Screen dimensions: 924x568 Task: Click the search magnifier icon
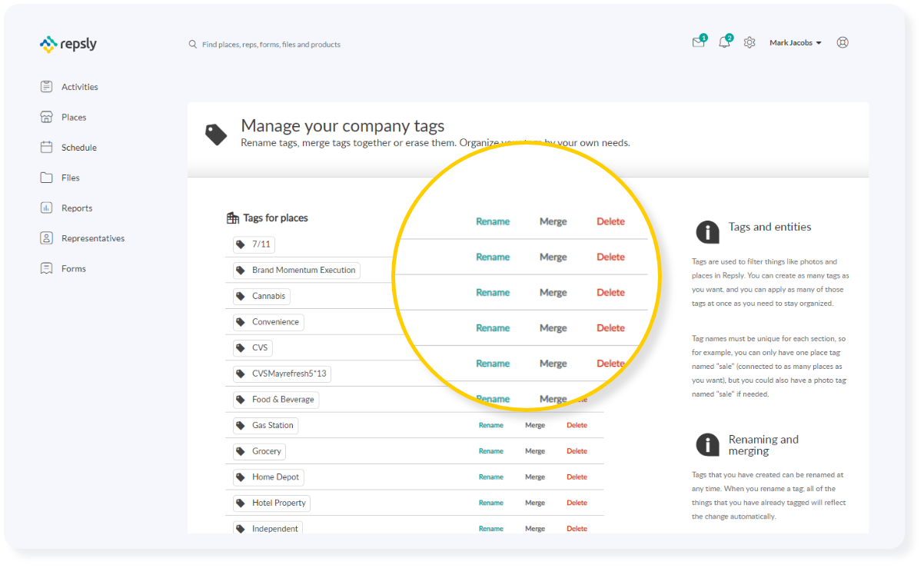pos(193,45)
